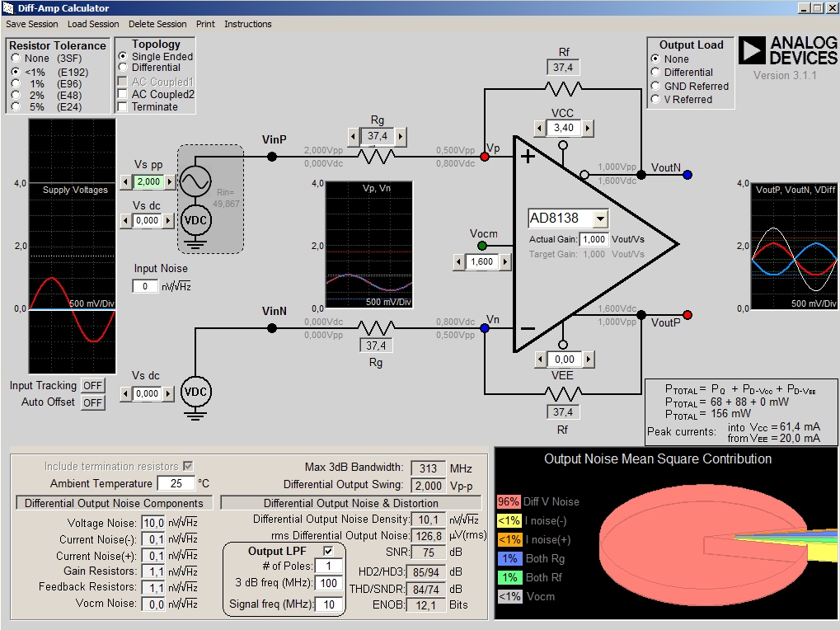Screen dimensions: 840x630
Task: Toggle Input Tracking OFF button
Action: tap(92, 385)
